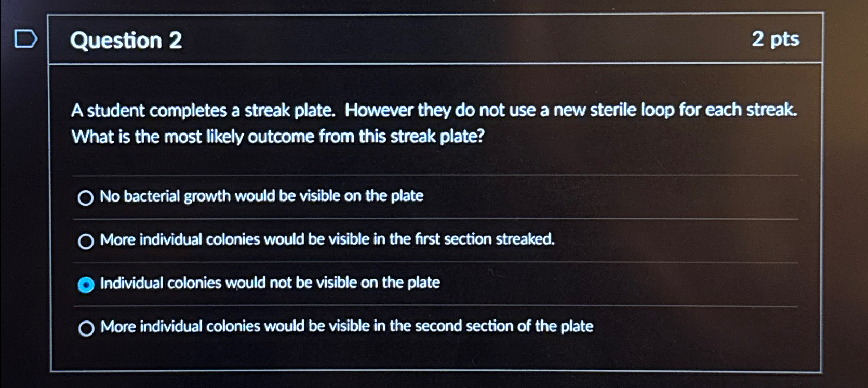
Task: Choose 'More individual colonies visible in first section' option
Action: pyautogui.click(x=86, y=242)
